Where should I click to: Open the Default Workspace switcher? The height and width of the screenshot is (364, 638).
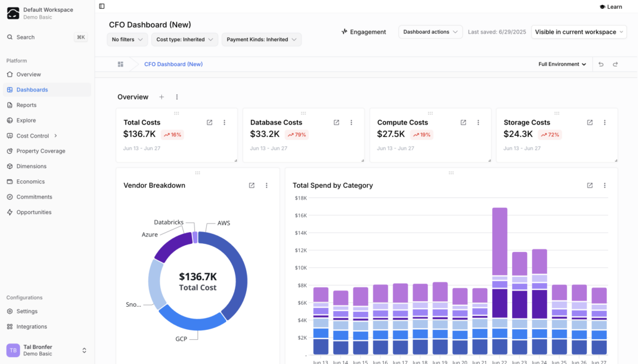(x=47, y=13)
